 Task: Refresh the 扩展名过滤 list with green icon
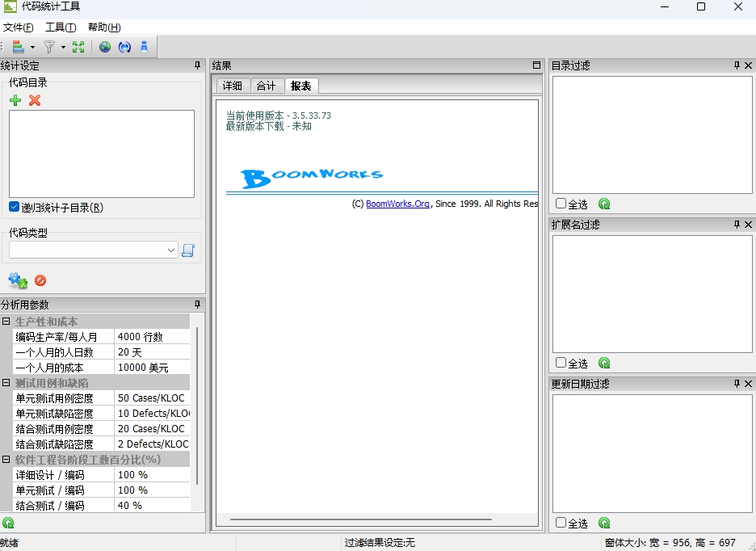(604, 363)
